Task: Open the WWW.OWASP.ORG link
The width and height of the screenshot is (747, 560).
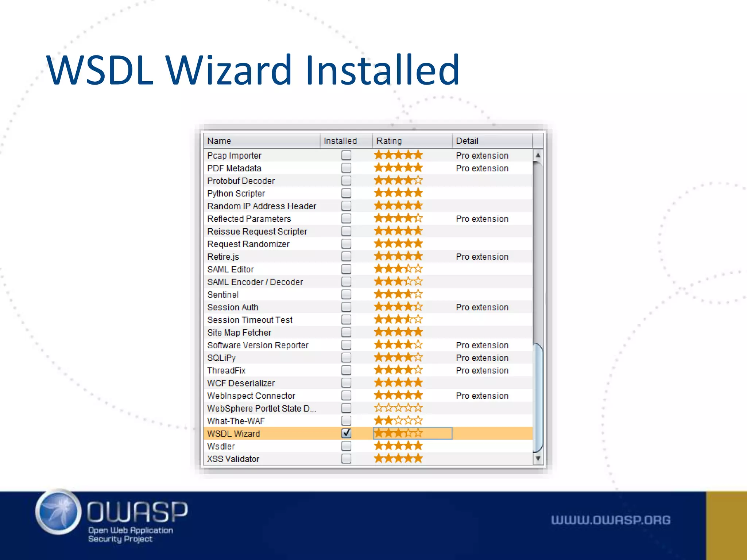Action: click(x=611, y=520)
